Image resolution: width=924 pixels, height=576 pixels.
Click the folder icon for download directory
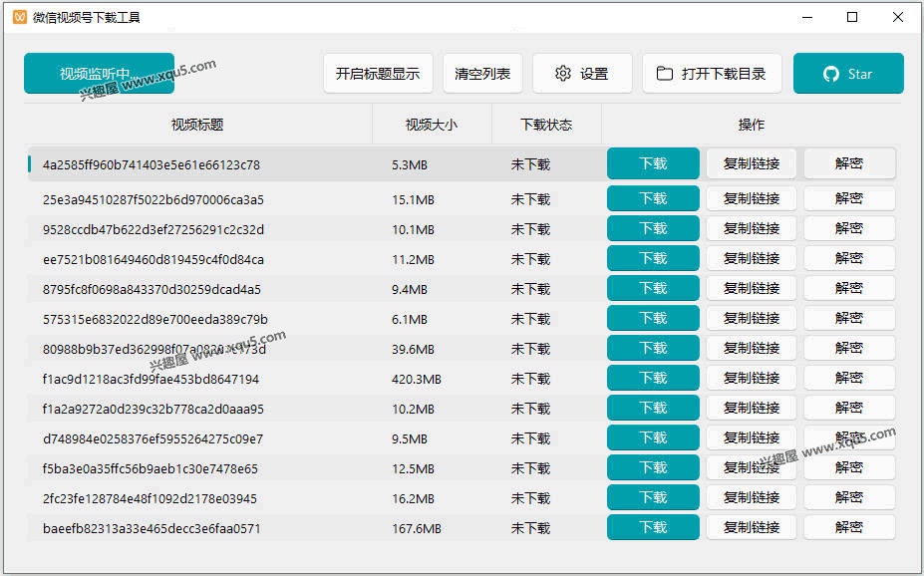665,74
